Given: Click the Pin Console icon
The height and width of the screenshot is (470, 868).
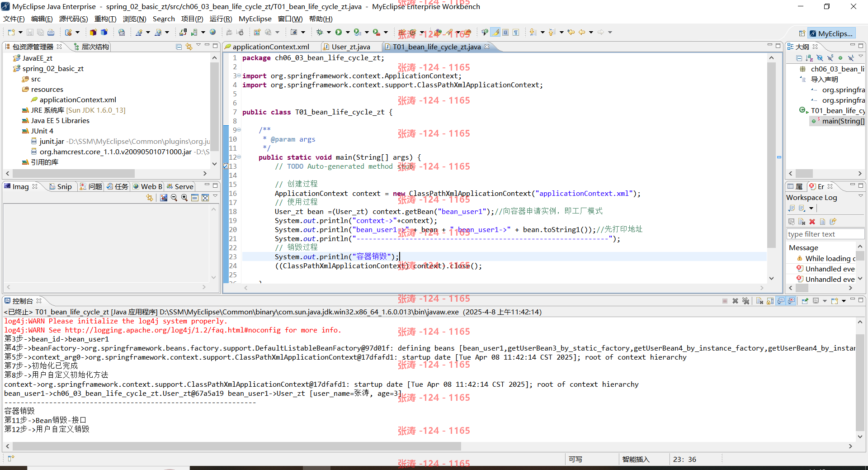Looking at the screenshot, I should (x=805, y=301).
